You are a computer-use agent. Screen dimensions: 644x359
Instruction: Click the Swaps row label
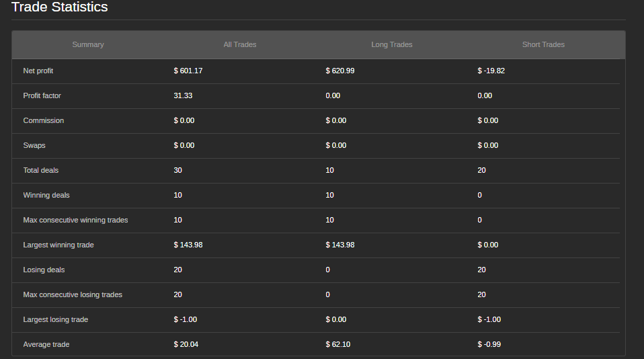pos(34,145)
